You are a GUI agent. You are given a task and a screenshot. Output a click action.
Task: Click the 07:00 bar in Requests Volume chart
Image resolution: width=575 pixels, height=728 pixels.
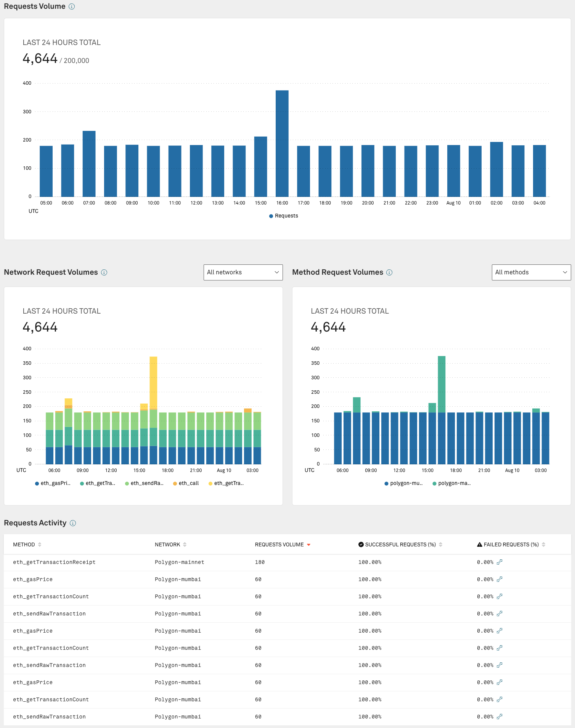pyautogui.click(x=89, y=164)
